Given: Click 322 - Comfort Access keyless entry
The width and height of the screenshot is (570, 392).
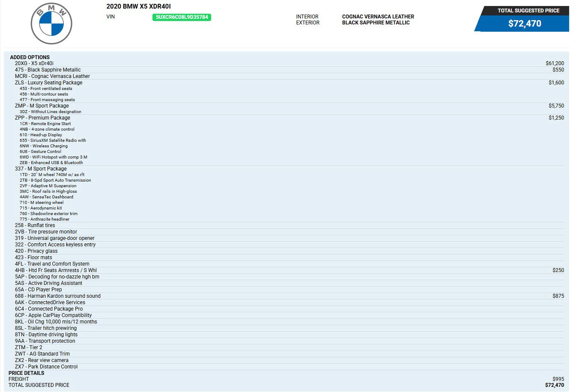Looking at the screenshot, I should (x=55, y=245).
